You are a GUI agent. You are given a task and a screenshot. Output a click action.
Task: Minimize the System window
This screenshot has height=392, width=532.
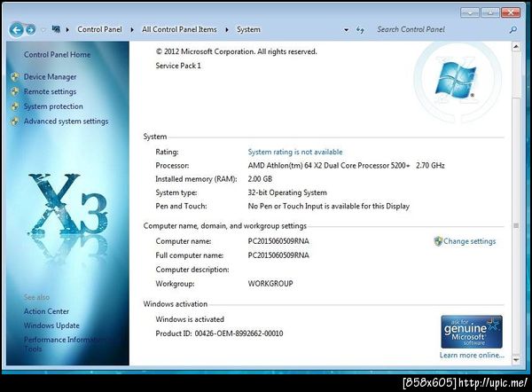(470, 12)
